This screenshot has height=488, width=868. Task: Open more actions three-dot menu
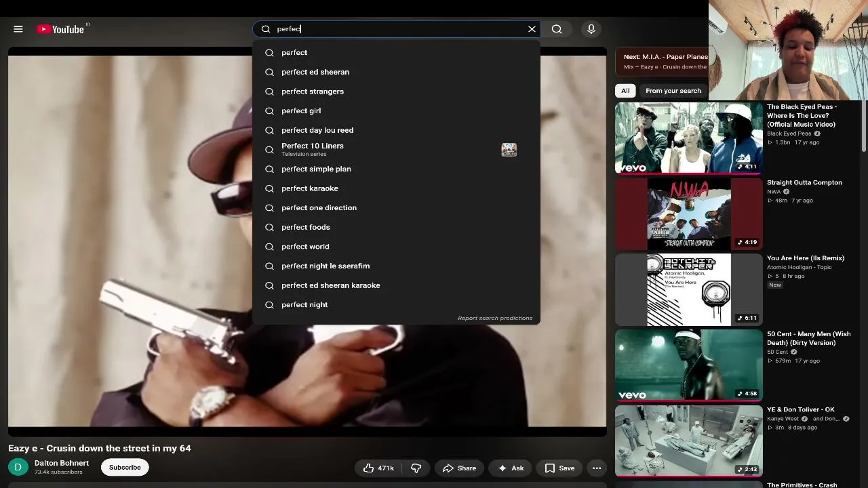point(597,468)
